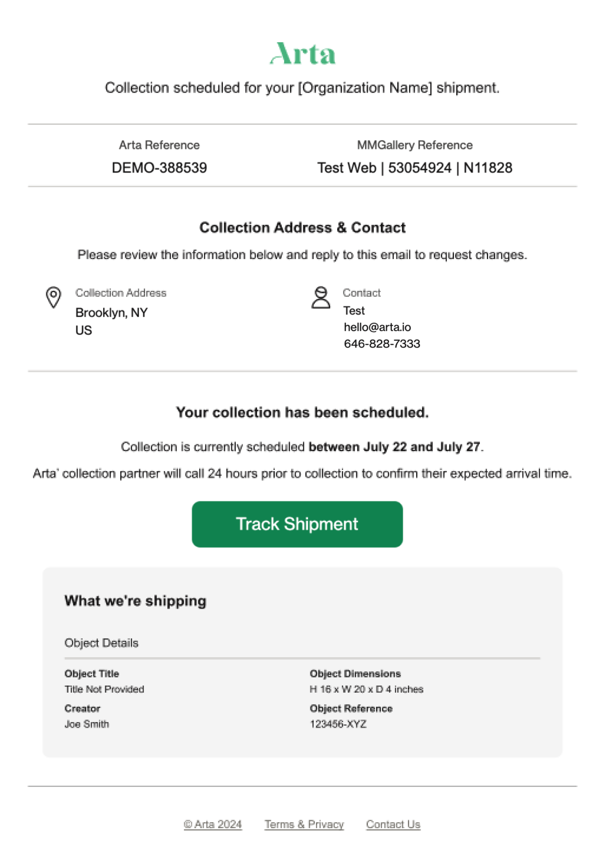Viewport: 606px width, 868px height.
Task: Click the contact person icon
Action: click(x=321, y=297)
